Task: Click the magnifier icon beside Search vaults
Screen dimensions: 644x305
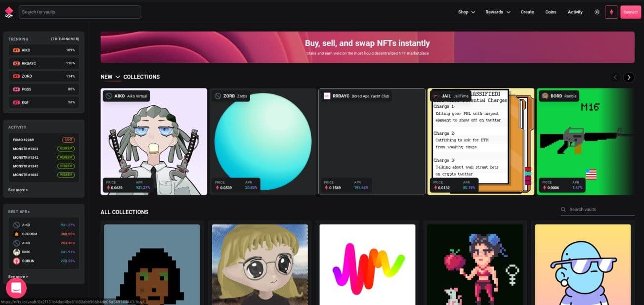Action: coord(563,210)
